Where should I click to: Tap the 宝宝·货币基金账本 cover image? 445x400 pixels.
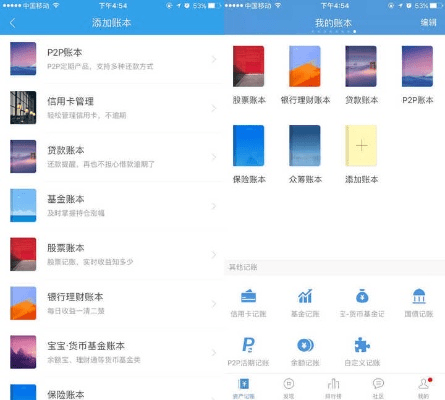(23, 352)
